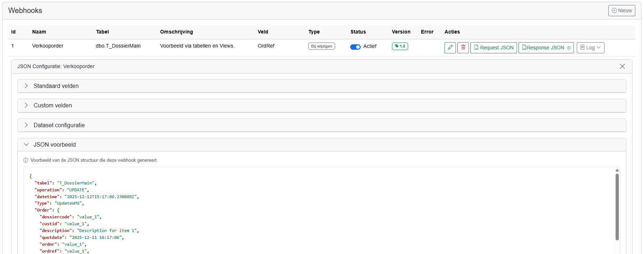Screen dimensions: 644x254
Task: Click the Acties column header
Action: (x=452, y=32)
